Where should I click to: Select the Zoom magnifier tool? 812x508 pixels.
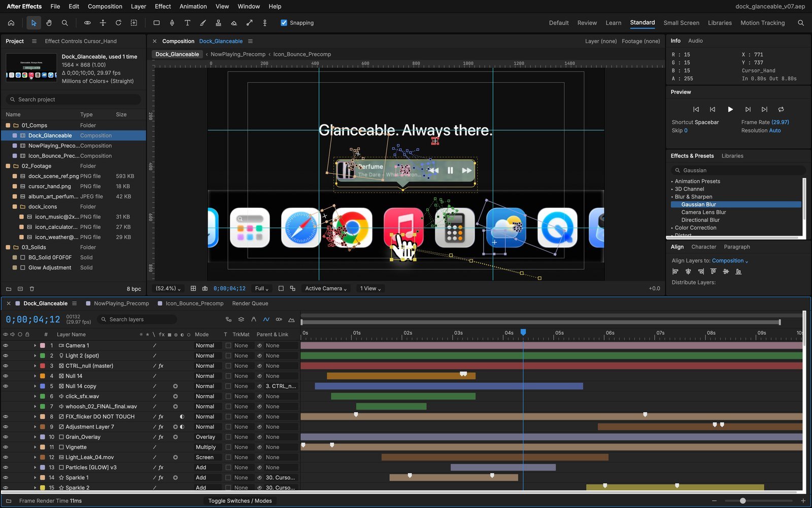pyautogui.click(x=64, y=23)
